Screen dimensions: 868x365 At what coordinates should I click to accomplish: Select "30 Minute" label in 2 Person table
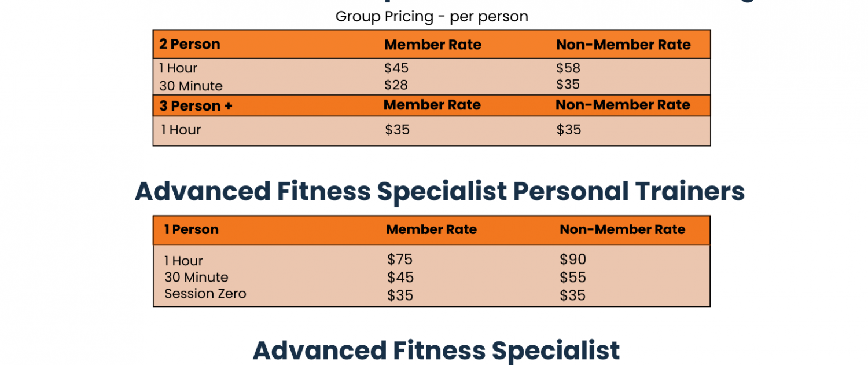click(191, 86)
